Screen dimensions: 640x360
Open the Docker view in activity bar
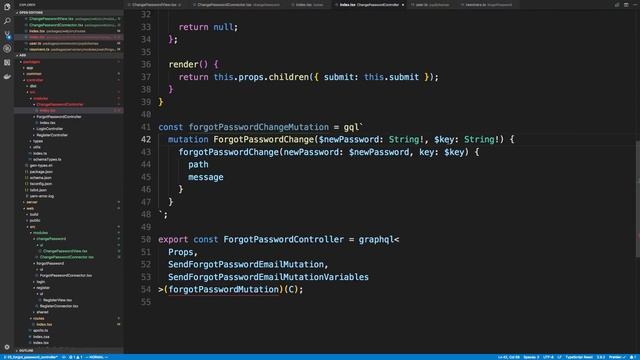pos(7,76)
